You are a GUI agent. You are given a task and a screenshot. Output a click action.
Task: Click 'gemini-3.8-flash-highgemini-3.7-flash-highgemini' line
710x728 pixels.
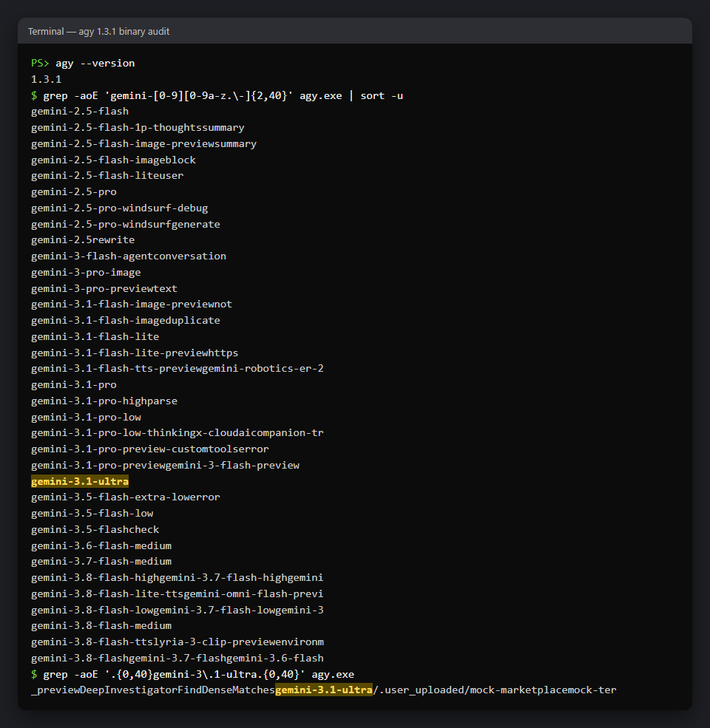177,577
